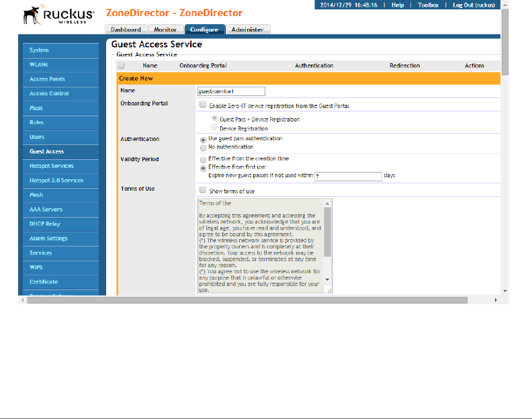The height and width of the screenshot is (419, 532).
Task: Click the Terms of Use scroll-up arrow
Action: point(327,203)
